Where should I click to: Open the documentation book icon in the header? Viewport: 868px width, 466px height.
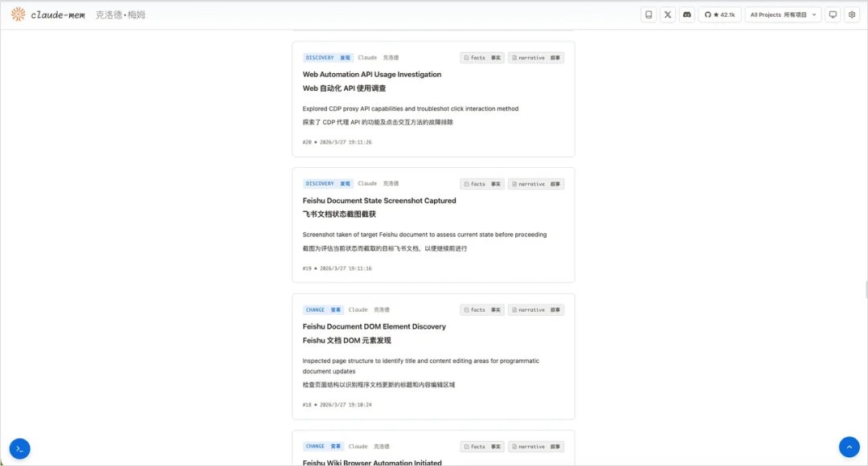[x=648, y=14]
